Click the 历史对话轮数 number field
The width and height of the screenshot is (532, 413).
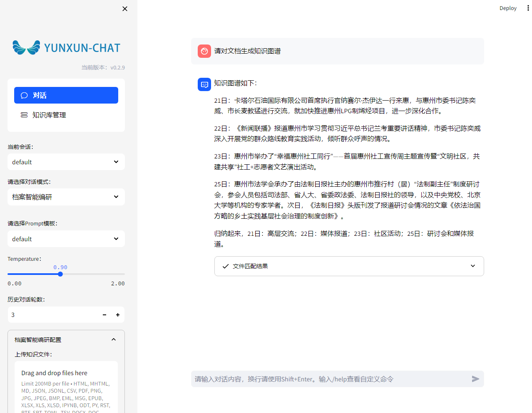(53, 315)
